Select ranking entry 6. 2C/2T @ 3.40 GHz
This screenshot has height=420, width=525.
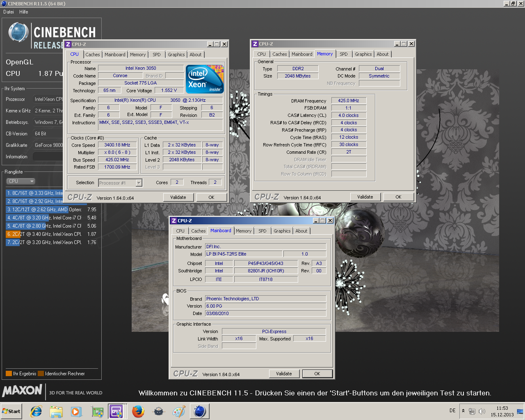click(51, 234)
